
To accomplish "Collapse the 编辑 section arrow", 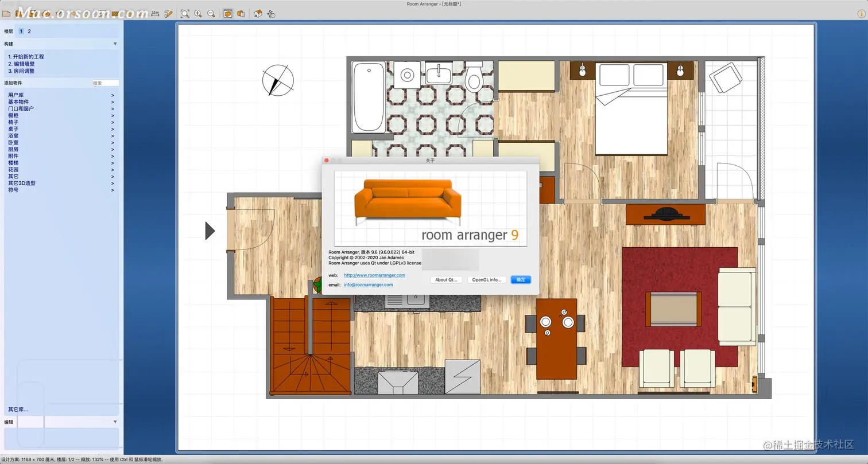I will point(115,422).
